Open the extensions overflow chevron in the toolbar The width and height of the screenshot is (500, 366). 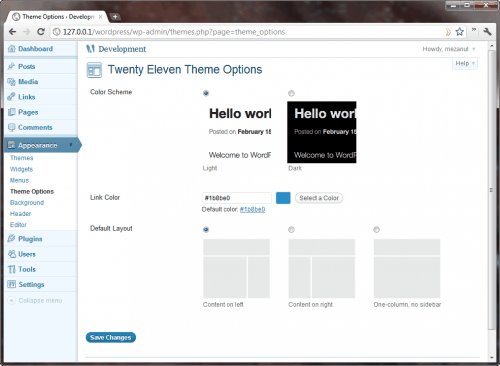pos(474,30)
